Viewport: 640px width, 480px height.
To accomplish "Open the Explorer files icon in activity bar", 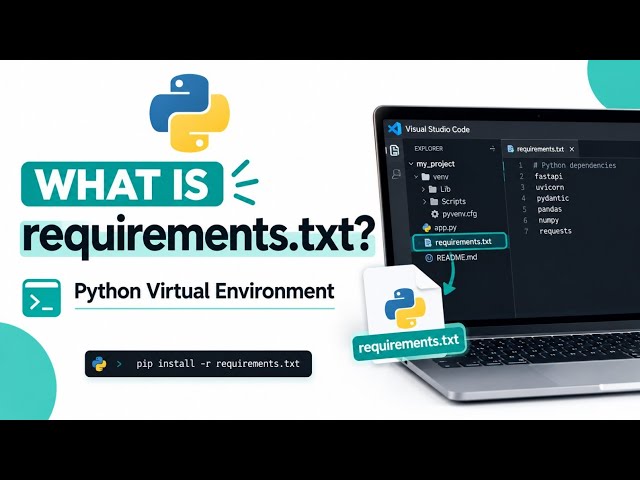I will (394, 151).
